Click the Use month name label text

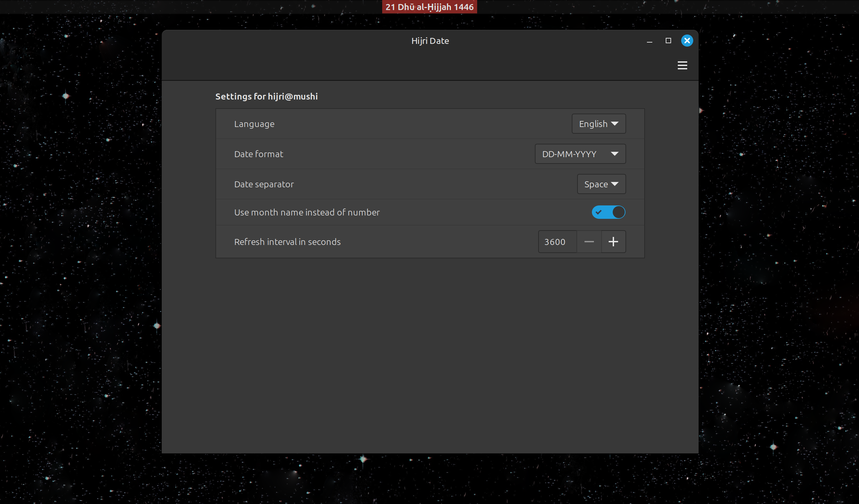point(306,212)
